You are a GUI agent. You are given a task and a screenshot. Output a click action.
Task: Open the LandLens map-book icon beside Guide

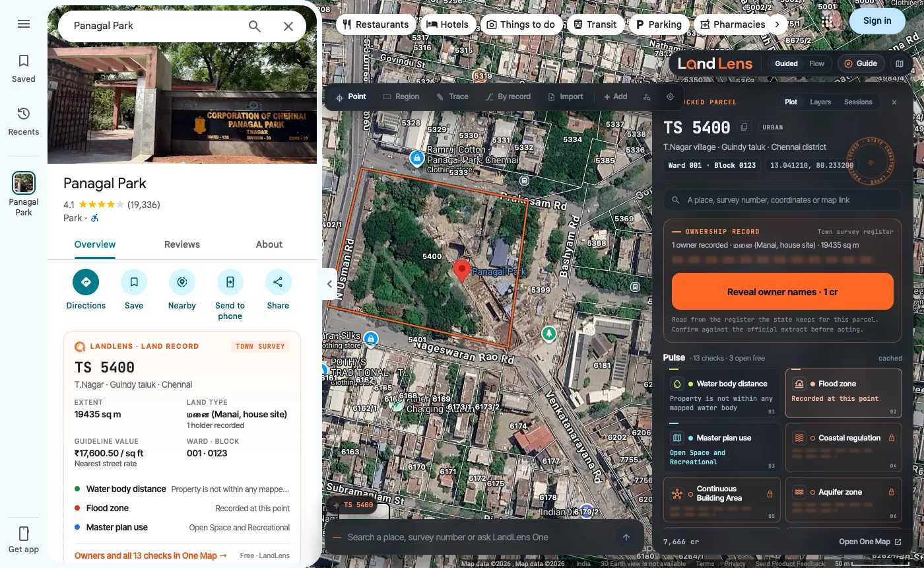point(899,63)
